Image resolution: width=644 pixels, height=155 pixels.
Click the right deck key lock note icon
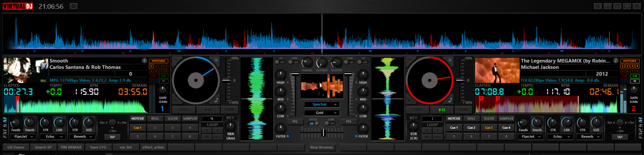coord(450,100)
